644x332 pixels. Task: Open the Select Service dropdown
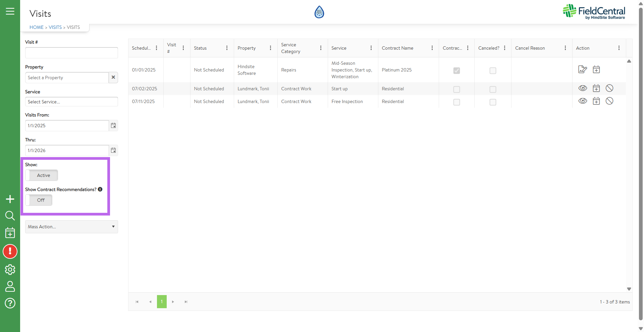pyautogui.click(x=71, y=102)
